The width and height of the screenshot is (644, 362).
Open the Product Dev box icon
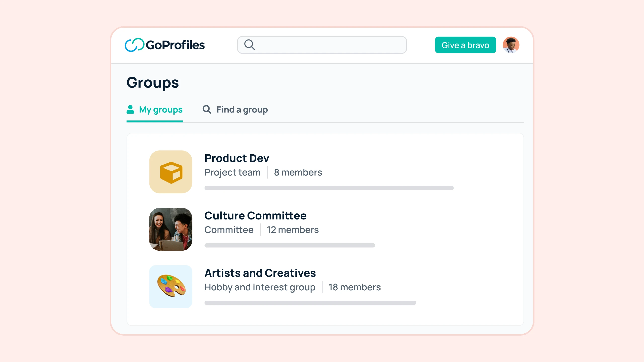click(x=171, y=172)
